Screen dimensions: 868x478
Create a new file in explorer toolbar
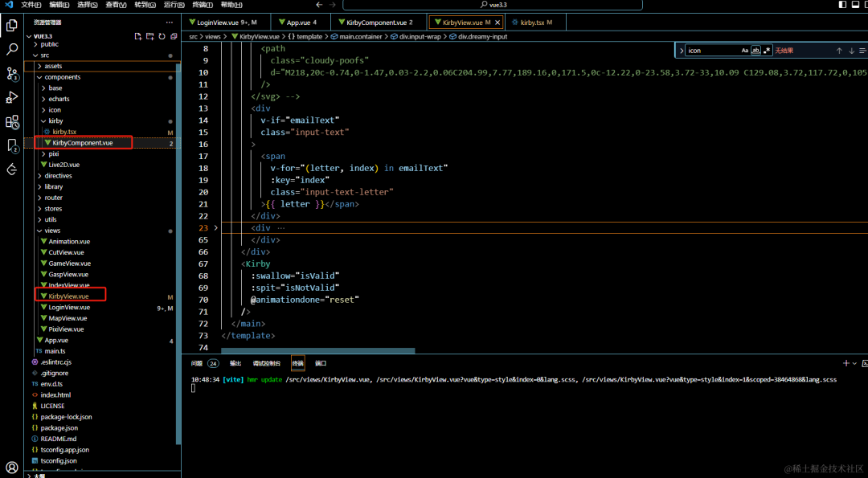[x=138, y=36]
